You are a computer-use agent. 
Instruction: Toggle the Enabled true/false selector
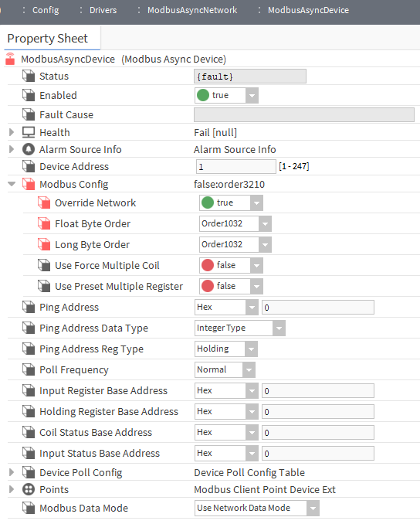pyautogui.click(x=226, y=96)
